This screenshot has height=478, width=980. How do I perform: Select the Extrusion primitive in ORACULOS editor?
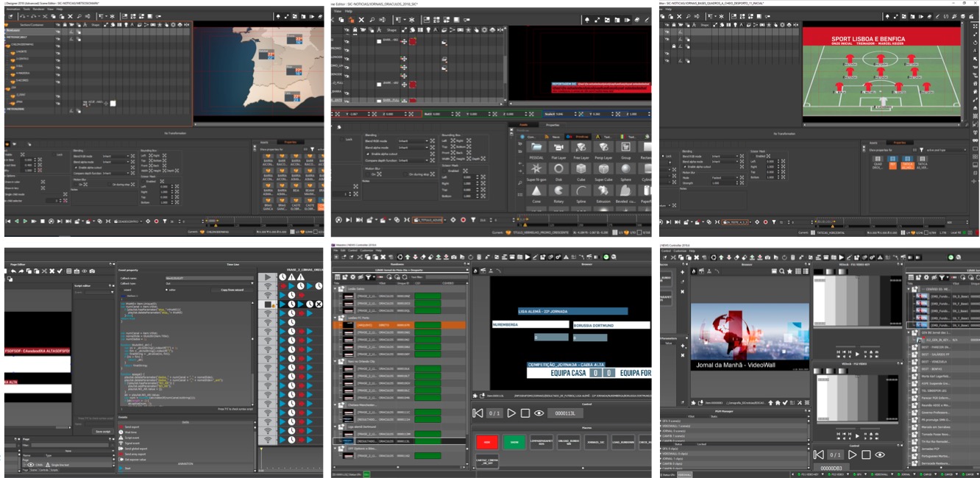click(603, 190)
